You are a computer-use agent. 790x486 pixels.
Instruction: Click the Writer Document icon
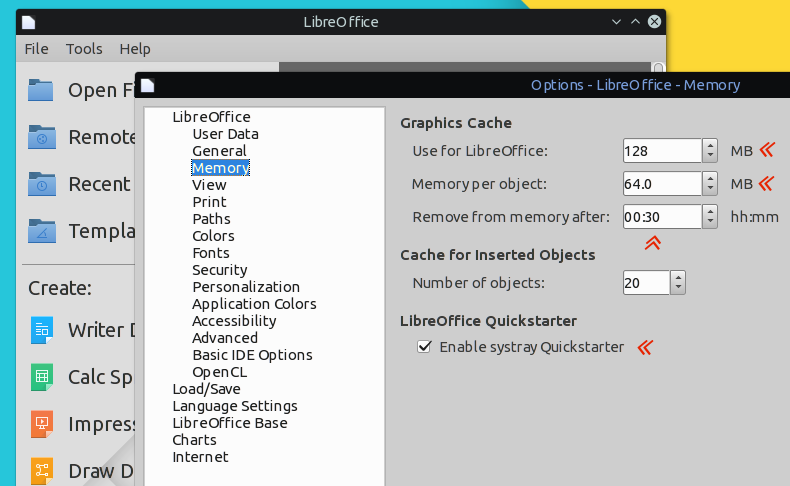[42, 330]
